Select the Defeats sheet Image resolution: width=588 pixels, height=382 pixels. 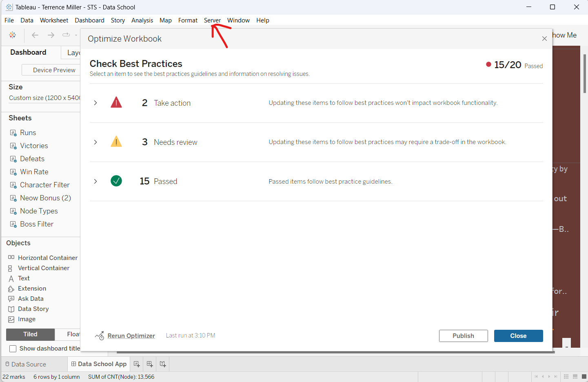32,159
